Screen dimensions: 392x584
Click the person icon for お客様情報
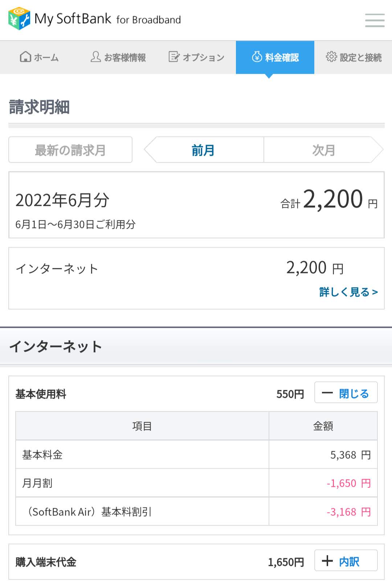95,57
